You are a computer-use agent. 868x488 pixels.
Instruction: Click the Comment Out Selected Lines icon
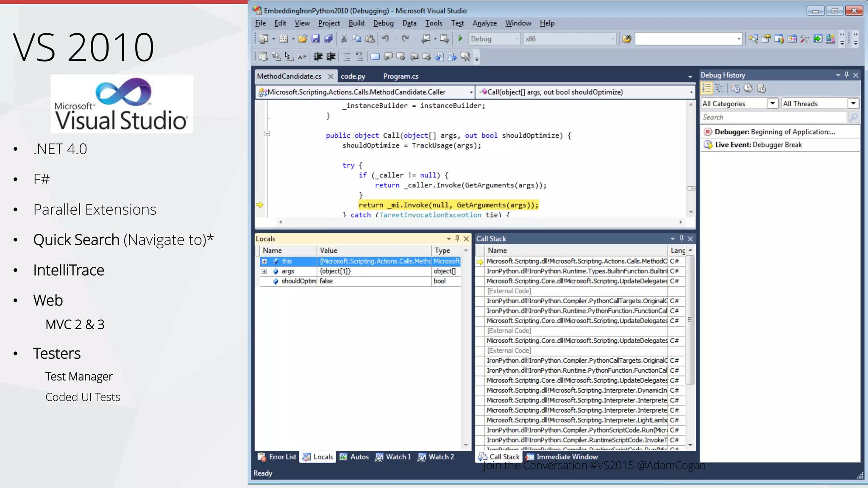point(346,57)
